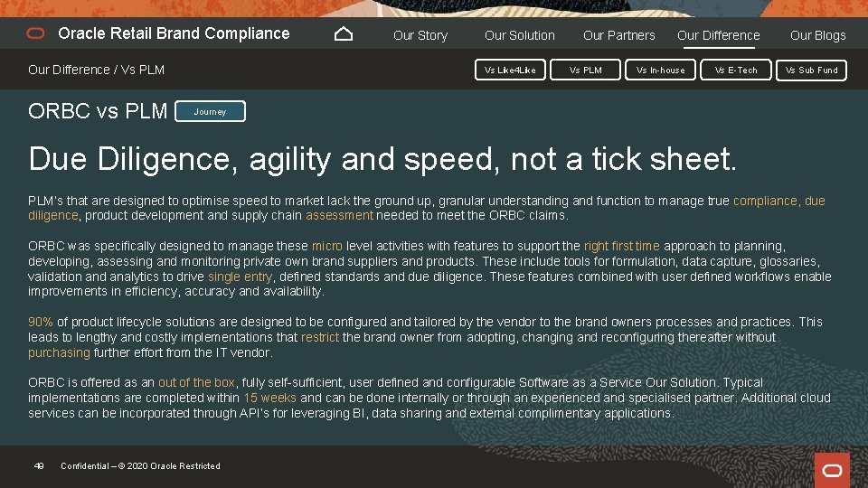Click the 'Due Diligence, agility and speed' headline
The height and width of the screenshot is (488, 868).
point(382,159)
